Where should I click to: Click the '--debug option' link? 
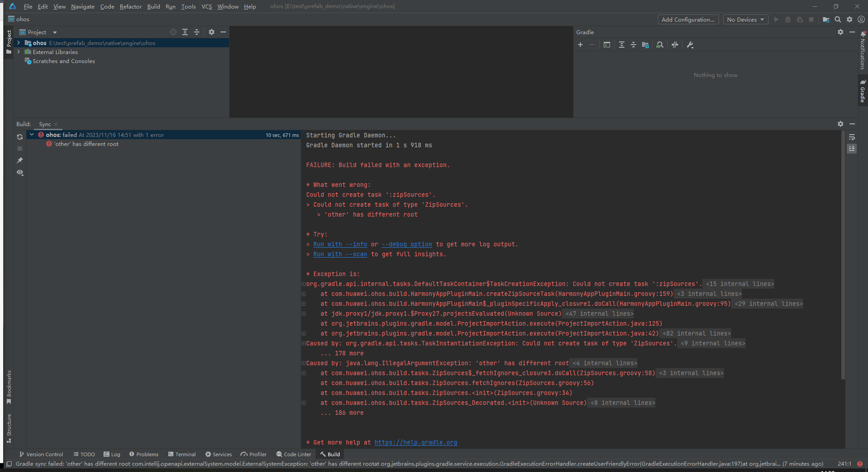407,244
